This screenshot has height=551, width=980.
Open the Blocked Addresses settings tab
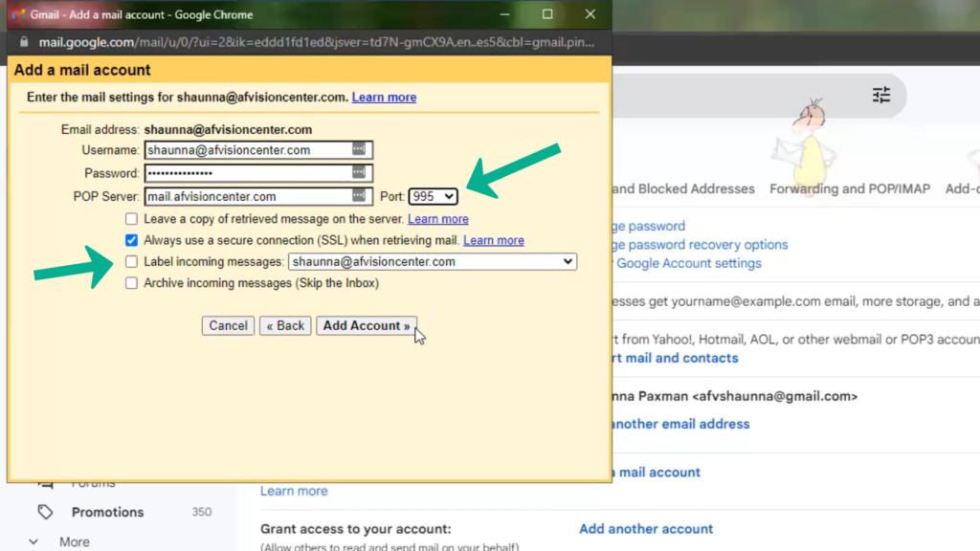coord(683,188)
